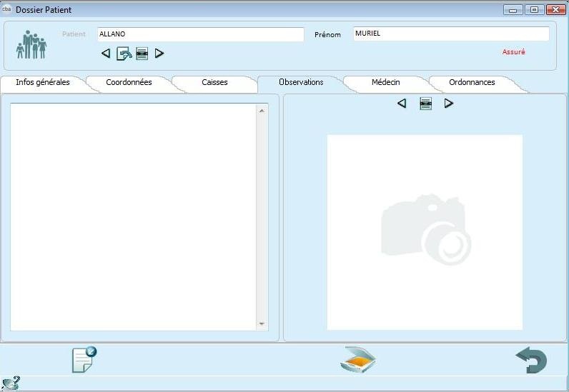Screen dimensions: 569x392
Task: Select the Observations tab
Action: [x=301, y=82]
